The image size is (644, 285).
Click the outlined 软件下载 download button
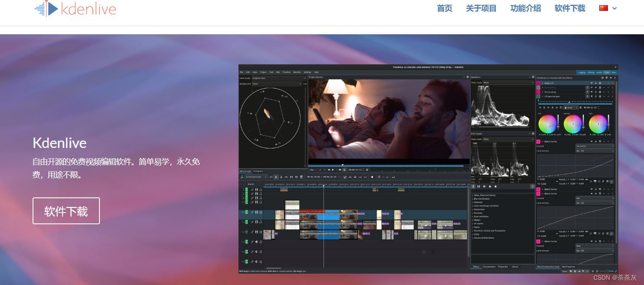pyautogui.click(x=66, y=211)
